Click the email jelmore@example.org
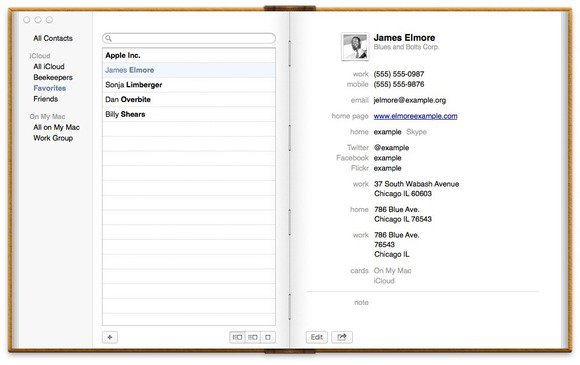This screenshot has width=580, height=365. [410, 100]
